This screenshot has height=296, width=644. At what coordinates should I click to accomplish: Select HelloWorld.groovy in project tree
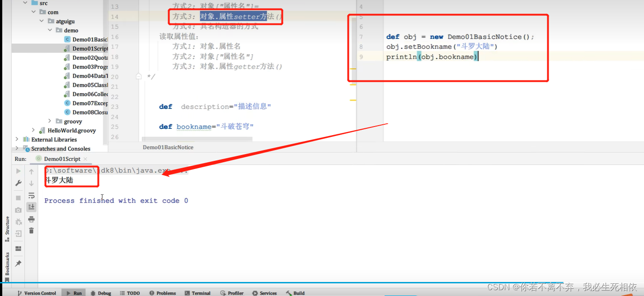point(71,130)
